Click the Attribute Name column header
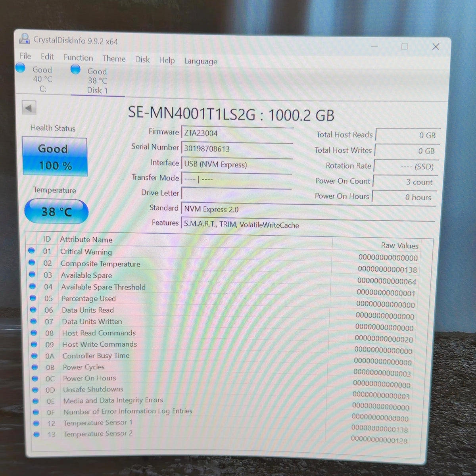This screenshot has height=476, width=476. (86, 240)
